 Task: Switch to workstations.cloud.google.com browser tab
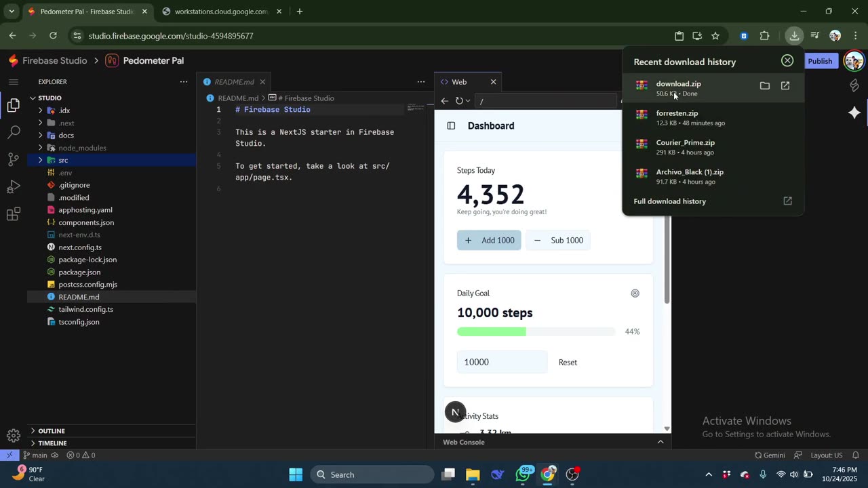tap(222, 12)
